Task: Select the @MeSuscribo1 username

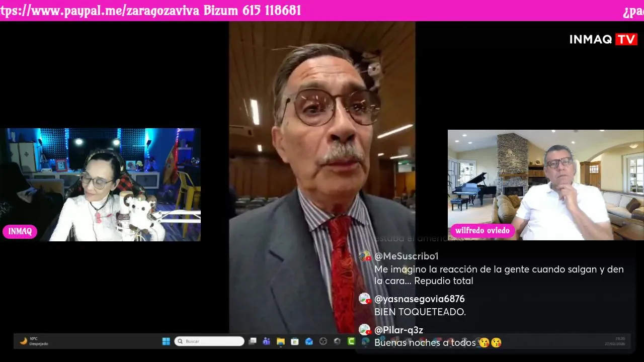Action: point(407,256)
